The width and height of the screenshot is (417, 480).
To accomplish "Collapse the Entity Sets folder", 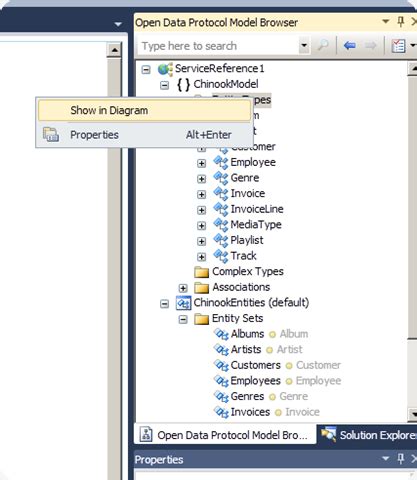I will [x=183, y=319].
